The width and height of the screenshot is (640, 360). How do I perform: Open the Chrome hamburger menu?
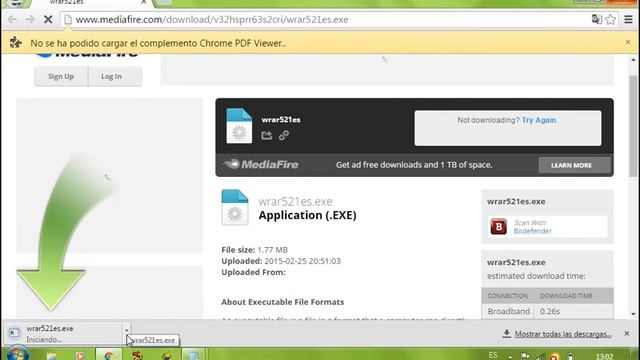(628, 19)
